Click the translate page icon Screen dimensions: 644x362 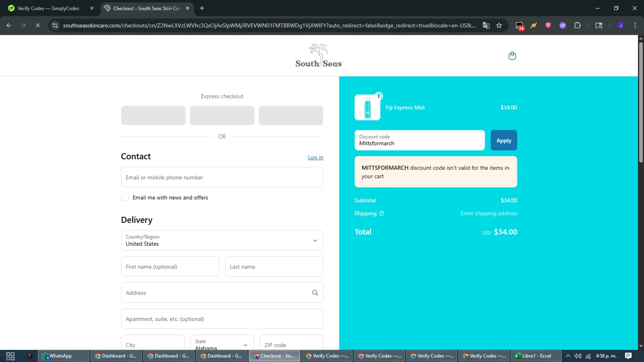(x=486, y=25)
